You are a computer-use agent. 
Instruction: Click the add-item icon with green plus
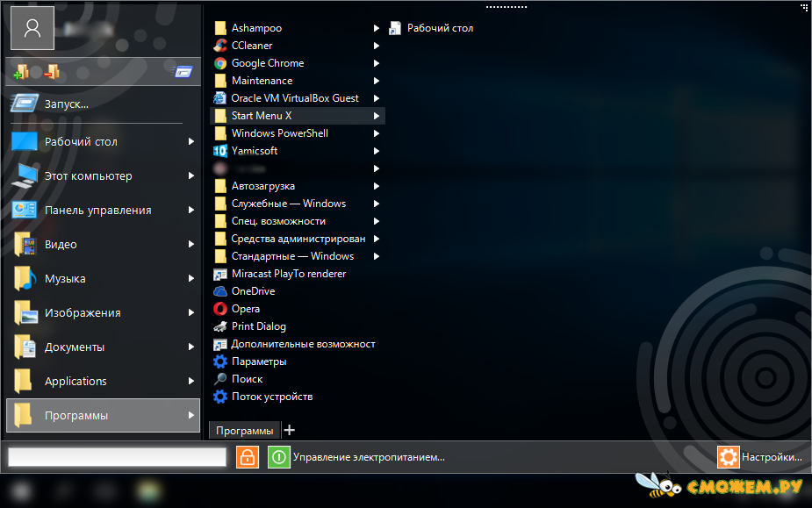pyautogui.click(x=21, y=71)
